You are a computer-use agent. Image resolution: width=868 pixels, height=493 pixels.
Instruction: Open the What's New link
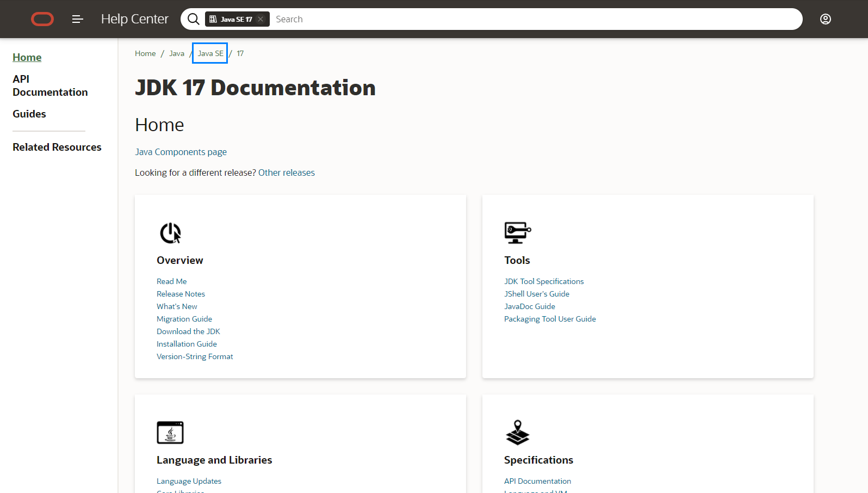click(x=177, y=306)
